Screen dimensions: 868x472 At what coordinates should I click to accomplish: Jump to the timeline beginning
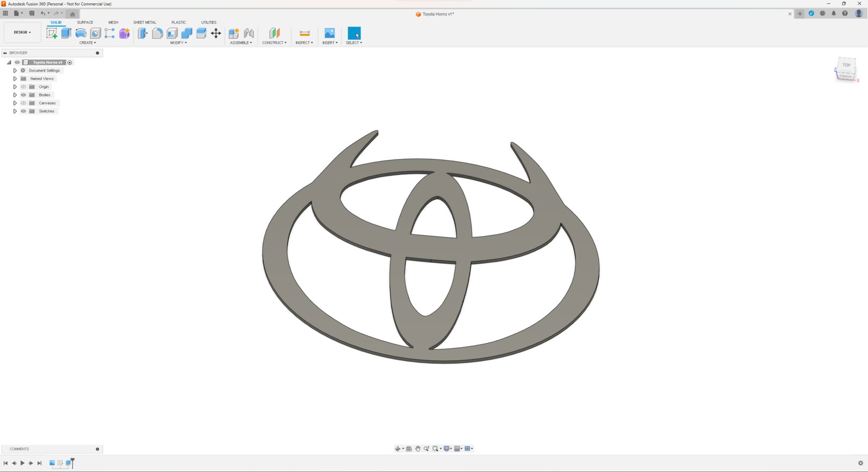pos(5,463)
